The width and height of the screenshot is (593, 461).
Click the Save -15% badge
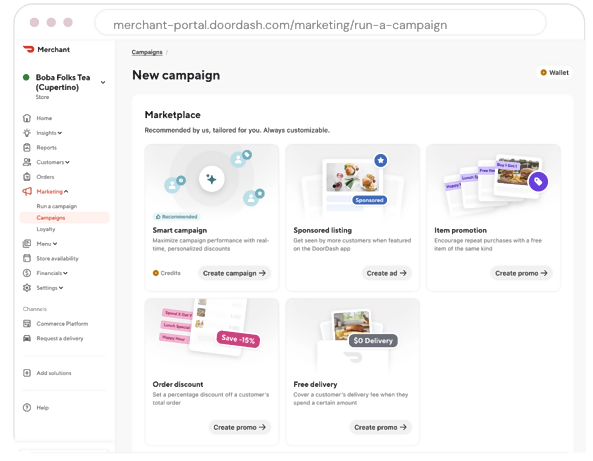238,339
